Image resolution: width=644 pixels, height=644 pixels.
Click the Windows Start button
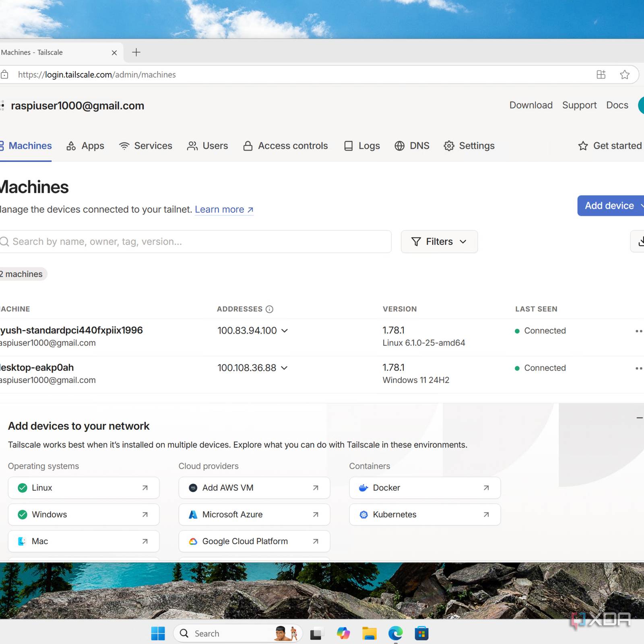click(158, 633)
